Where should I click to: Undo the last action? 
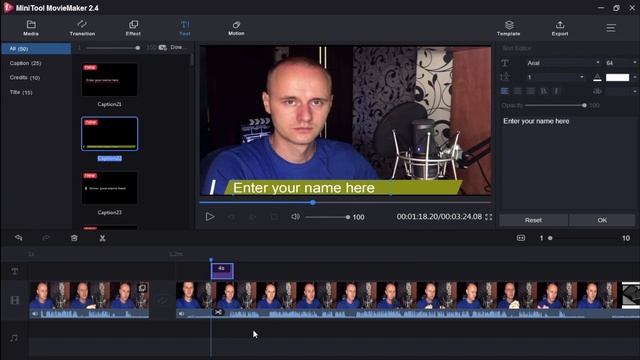pos(18,238)
